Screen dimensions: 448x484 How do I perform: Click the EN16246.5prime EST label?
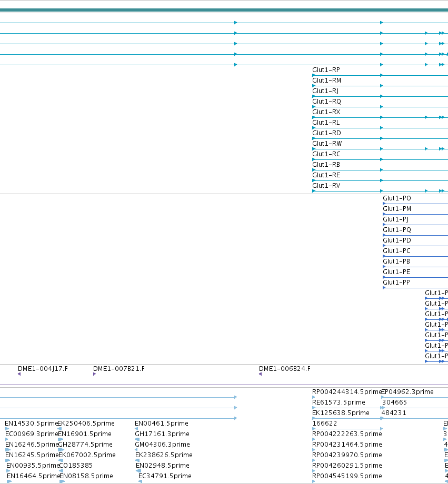tap(32, 445)
